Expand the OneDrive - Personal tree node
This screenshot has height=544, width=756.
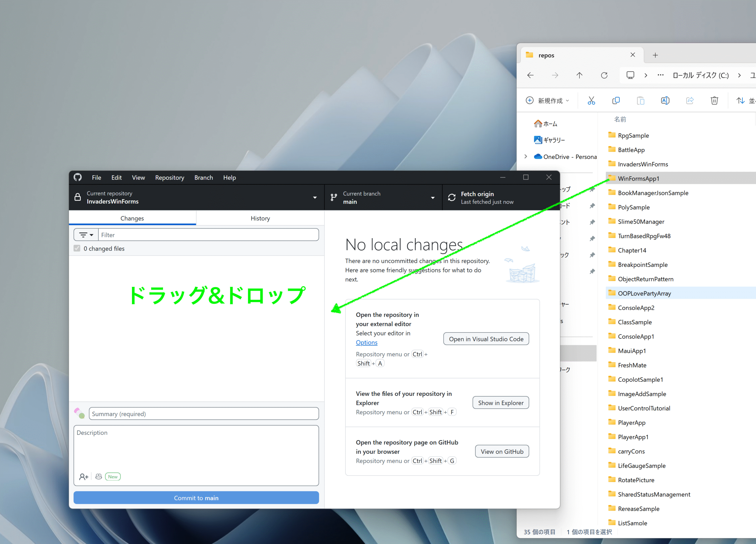point(526,156)
